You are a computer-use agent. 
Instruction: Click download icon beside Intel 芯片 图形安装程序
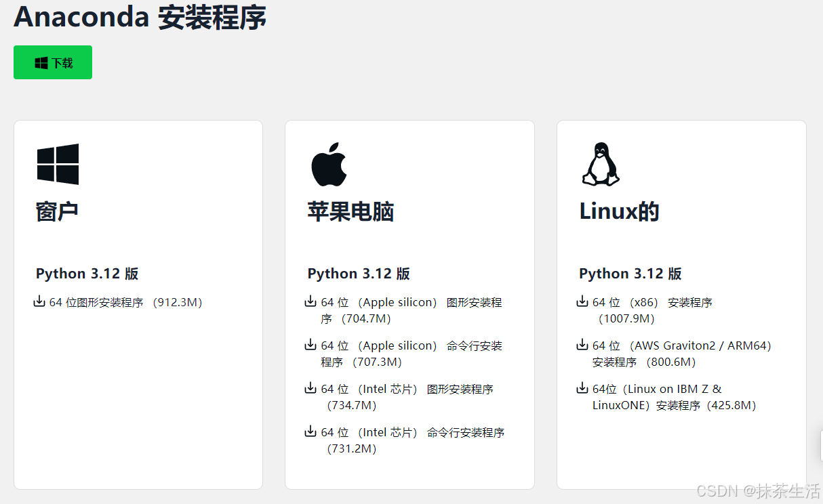(310, 388)
